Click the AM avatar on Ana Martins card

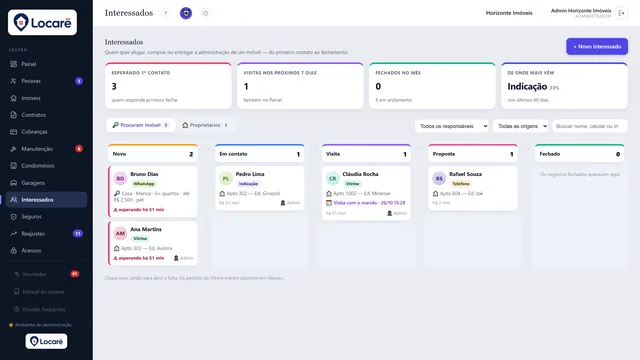coord(120,233)
